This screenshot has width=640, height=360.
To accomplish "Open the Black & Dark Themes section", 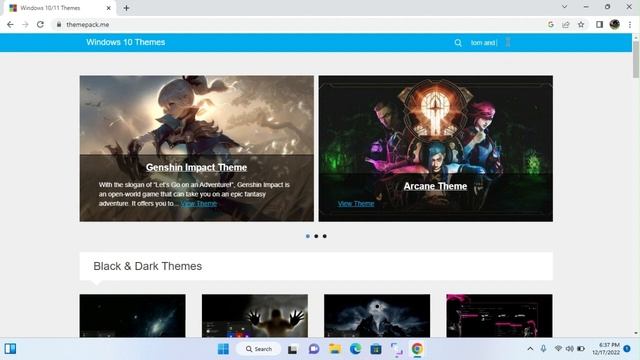I will click(x=147, y=266).
